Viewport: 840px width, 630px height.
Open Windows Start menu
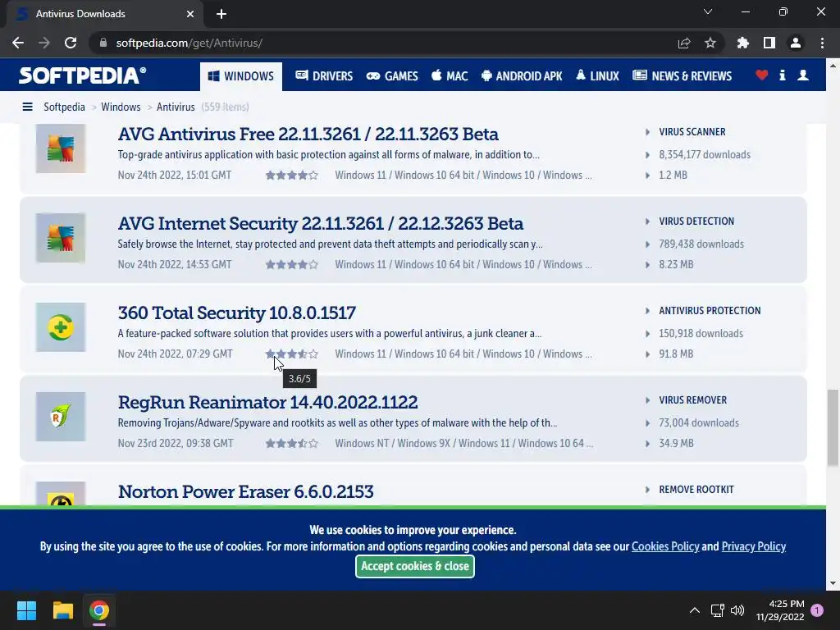tap(26, 610)
